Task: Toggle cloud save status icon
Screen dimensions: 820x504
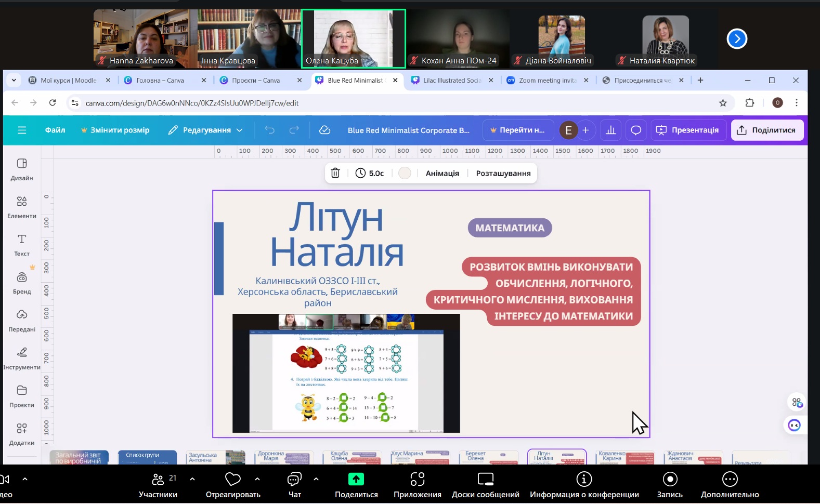Action: pyautogui.click(x=325, y=130)
